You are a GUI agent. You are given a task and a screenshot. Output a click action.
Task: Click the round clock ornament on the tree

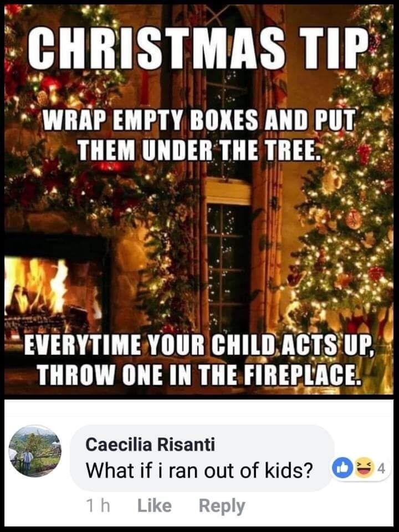[x=354, y=218]
